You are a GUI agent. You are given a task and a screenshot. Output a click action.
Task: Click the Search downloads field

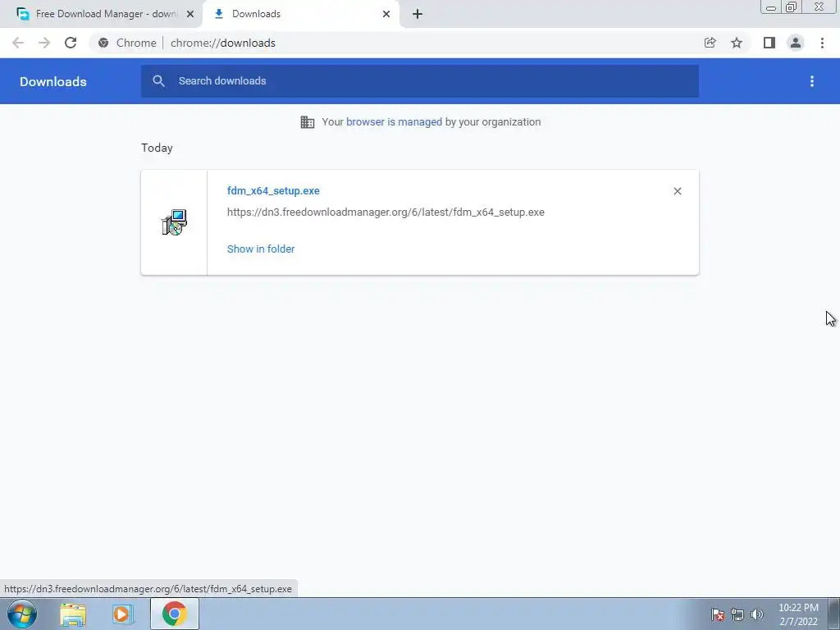point(420,81)
